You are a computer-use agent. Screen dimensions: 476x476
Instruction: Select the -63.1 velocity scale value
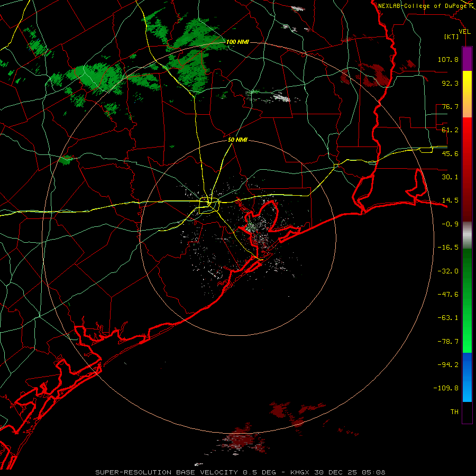coord(448,318)
